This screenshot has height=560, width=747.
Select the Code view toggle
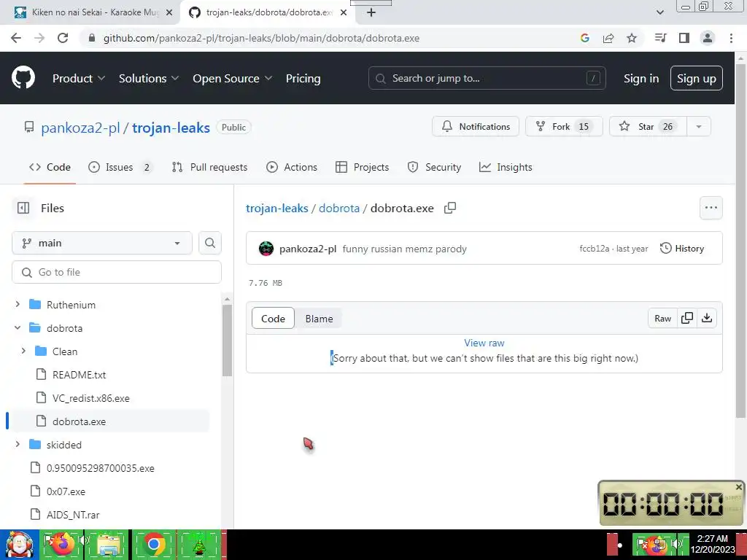(273, 319)
